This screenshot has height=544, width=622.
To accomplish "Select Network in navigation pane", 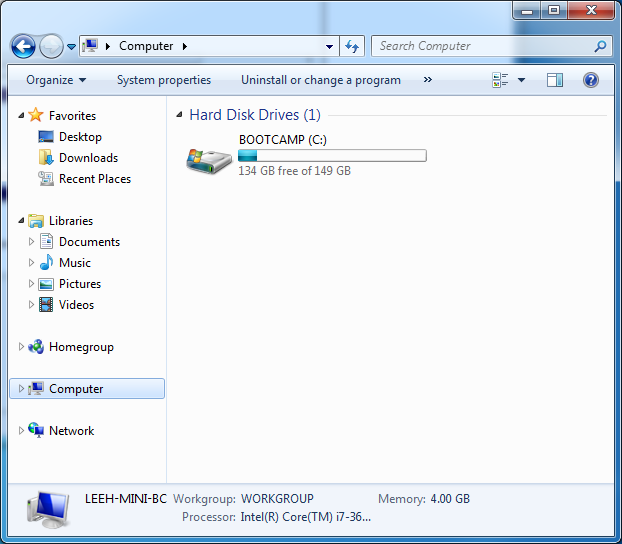I will click(71, 431).
